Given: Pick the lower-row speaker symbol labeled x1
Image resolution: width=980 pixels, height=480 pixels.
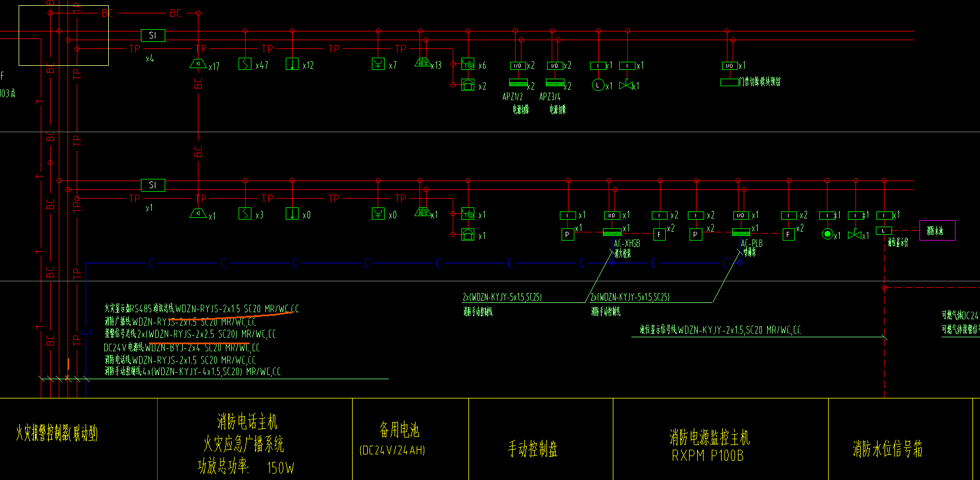Looking at the screenshot, I should (x=198, y=214).
